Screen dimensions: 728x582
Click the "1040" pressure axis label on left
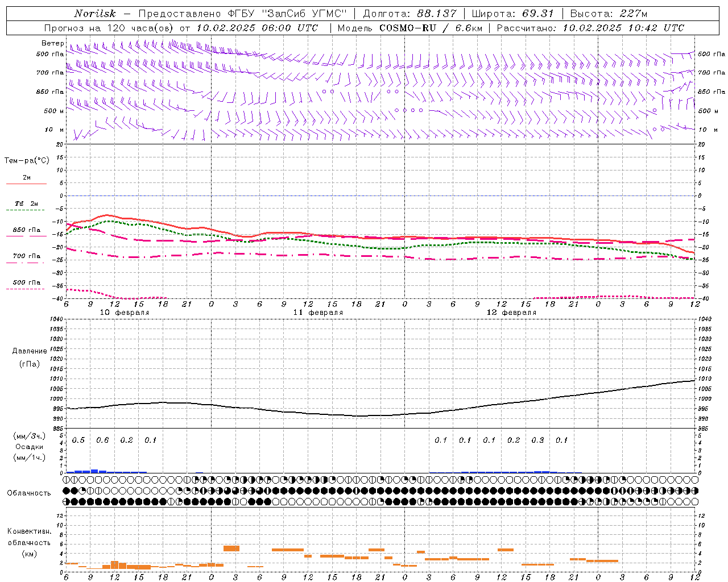click(57, 319)
